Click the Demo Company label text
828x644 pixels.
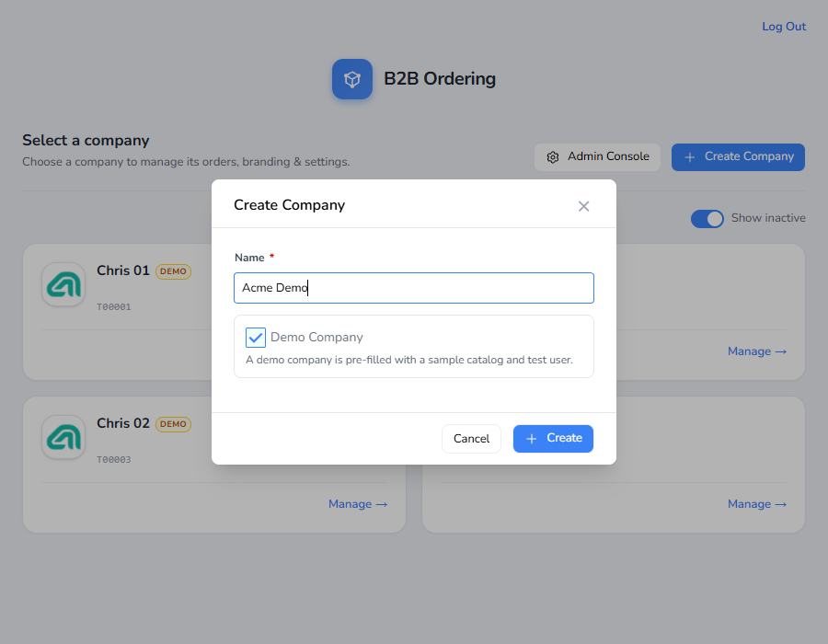pyautogui.click(x=316, y=338)
